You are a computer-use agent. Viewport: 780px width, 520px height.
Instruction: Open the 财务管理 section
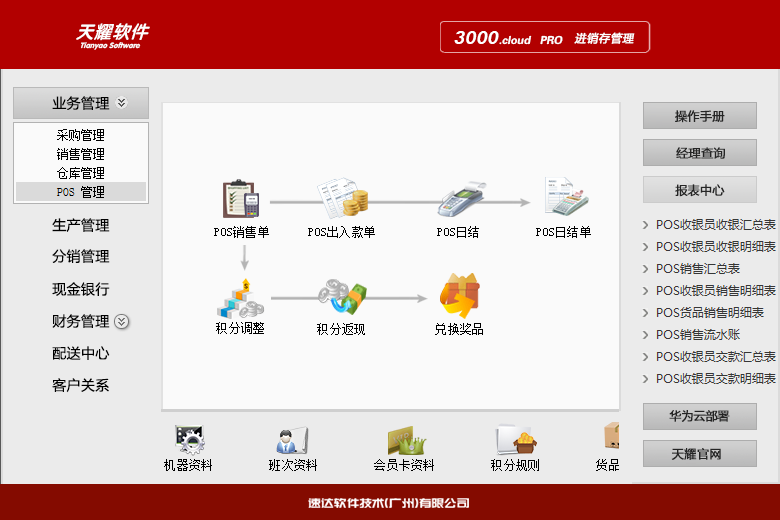pyautogui.click(x=81, y=321)
